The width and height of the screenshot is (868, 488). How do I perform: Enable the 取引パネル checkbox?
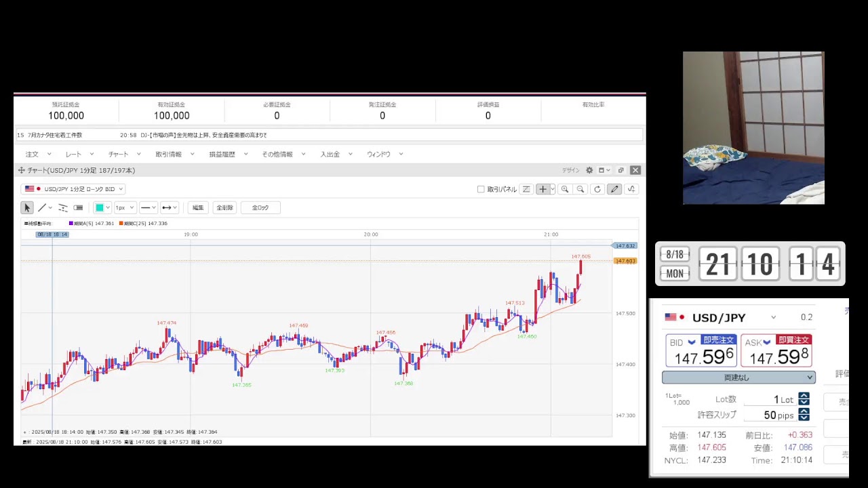481,190
